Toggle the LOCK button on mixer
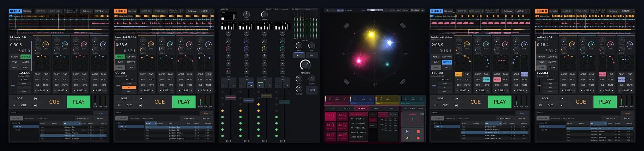644x151 pixels. (312, 90)
